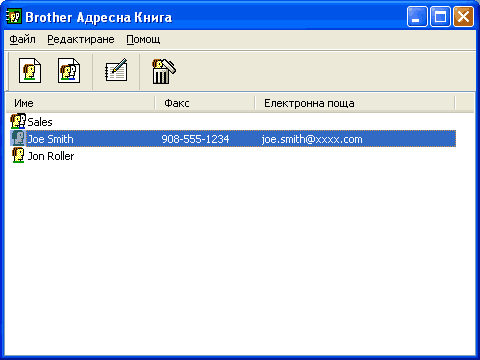Viewport: 480px width, 360px height.
Task: Click the Joe Smith contact icon
Action: (x=18, y=138)
